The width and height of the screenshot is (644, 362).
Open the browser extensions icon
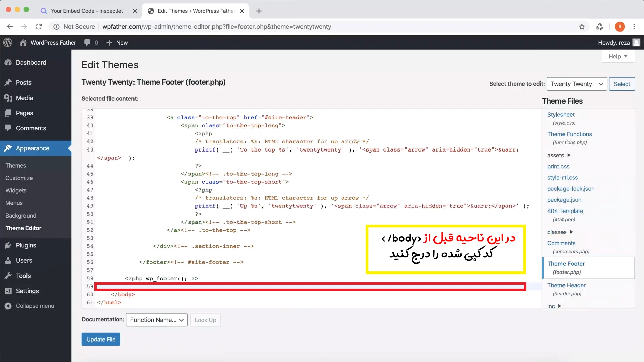pyautogui.click(x=600, y=27)
